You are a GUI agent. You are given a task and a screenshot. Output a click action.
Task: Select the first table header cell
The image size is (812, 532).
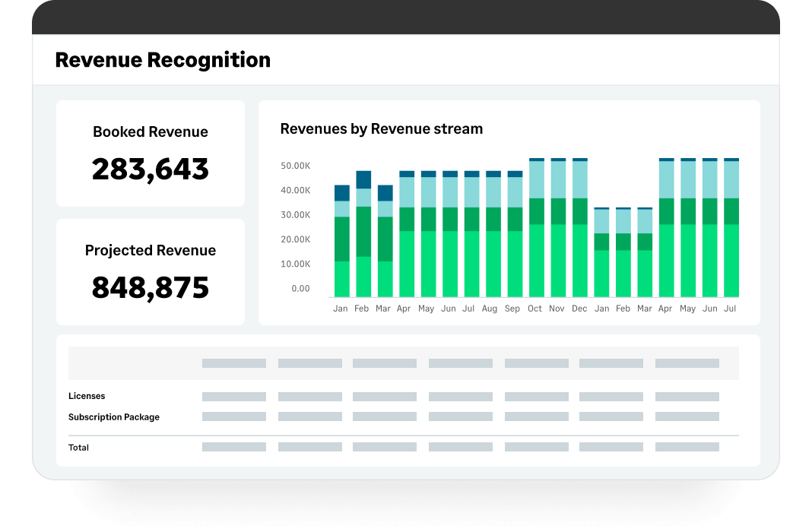pyautogui.click(x=233, y=363)
